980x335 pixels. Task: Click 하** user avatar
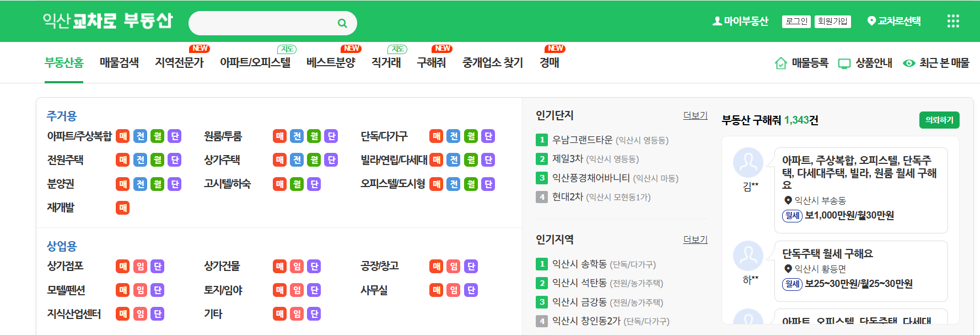click(x=749, y=256)
